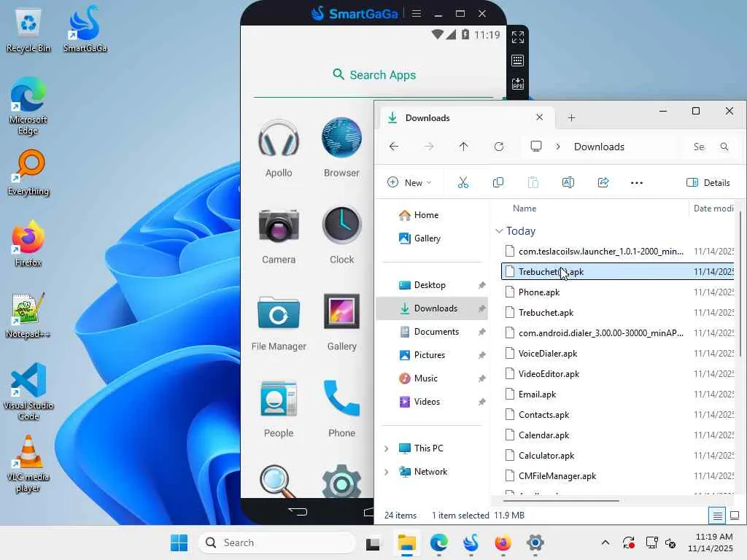
Task: Sort by Date modified column header
Action: [713, 208]
